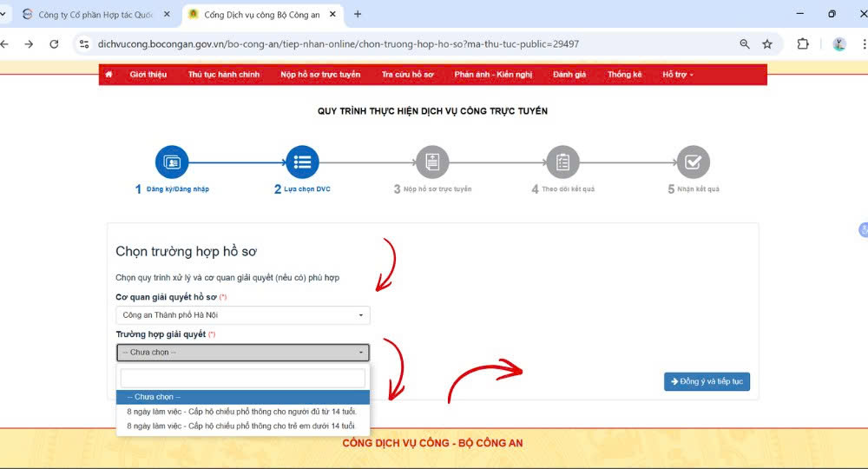Screen dimensions: 868x469
Task: Click the step 3 Nộp hồ sơ trực tuyến icon
Action: tap(432, 162)
